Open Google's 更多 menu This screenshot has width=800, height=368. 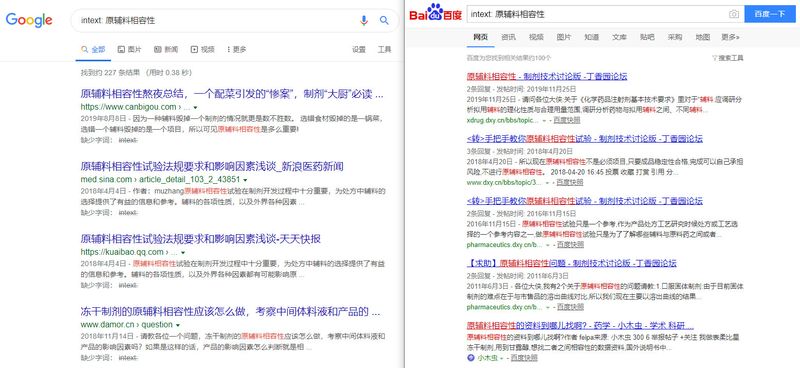pyautogui.click(x=237, y=50)
